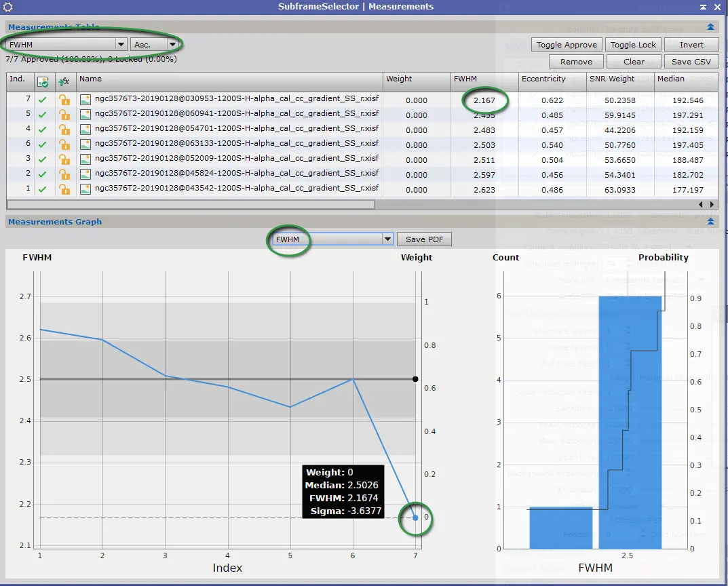The height and width of the screenshot is (586, 728).
Task: Toggle the approved checkmark for frame 2
Action: click(42, 174)
